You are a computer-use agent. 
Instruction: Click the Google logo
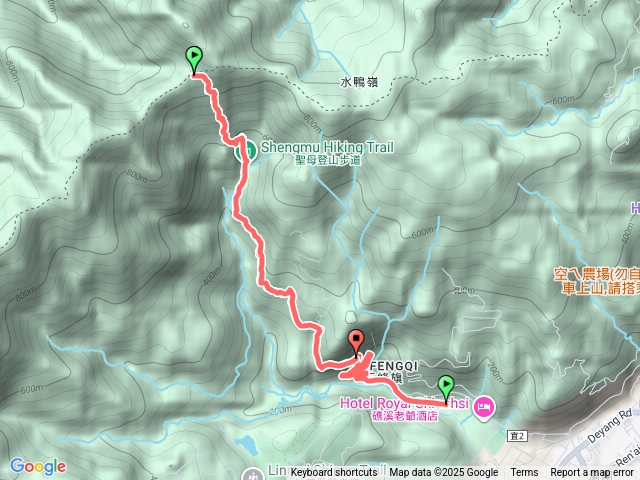click(38, 466)
